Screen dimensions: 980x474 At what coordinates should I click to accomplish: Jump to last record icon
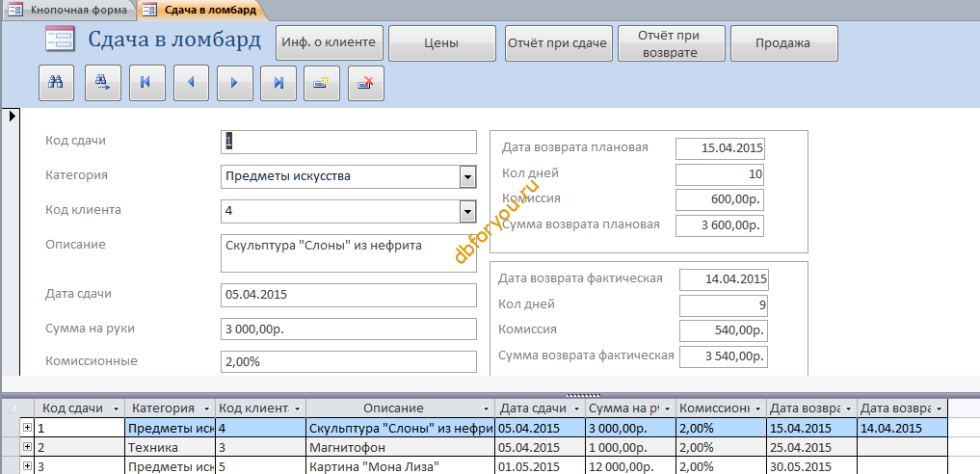(278, 83)
